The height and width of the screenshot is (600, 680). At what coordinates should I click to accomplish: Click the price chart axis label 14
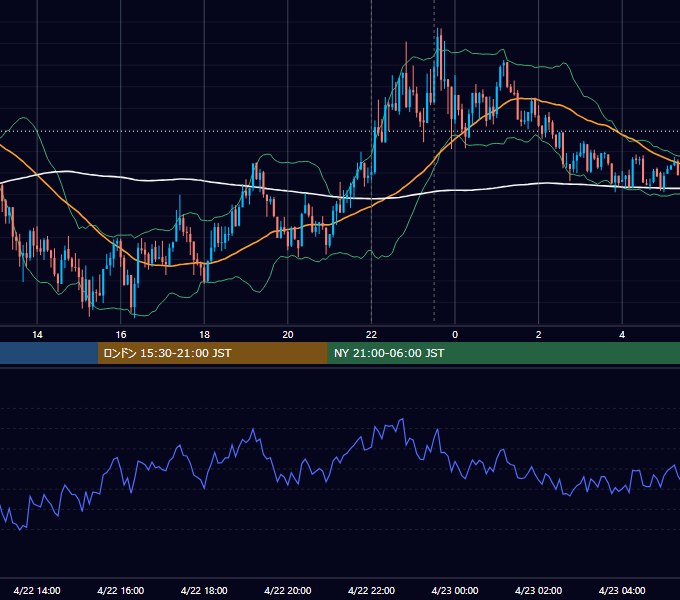37,335
